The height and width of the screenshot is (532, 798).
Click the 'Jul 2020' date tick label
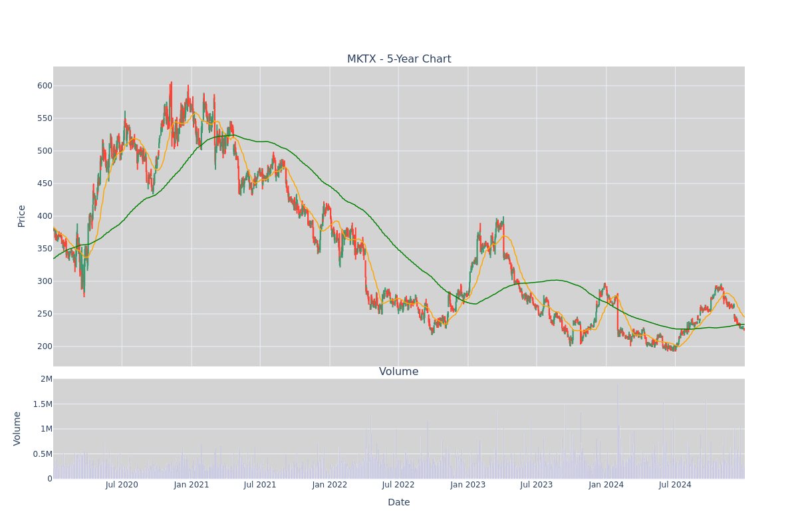coord(122,485)
